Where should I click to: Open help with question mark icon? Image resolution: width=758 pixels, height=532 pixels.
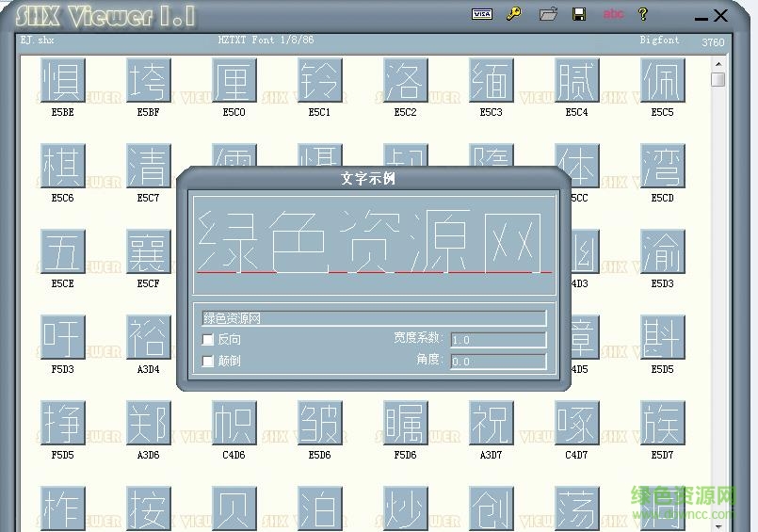(x=643, y=14)
